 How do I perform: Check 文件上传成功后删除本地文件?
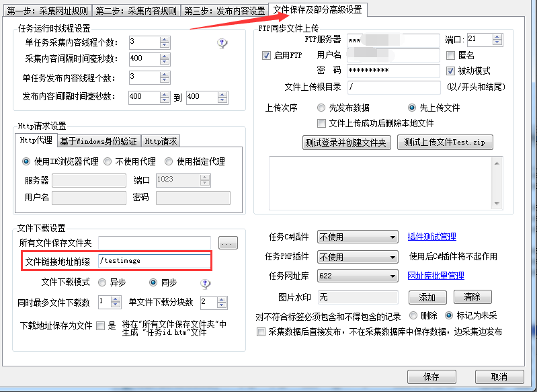pyautogui.click(x=321, y=123)
